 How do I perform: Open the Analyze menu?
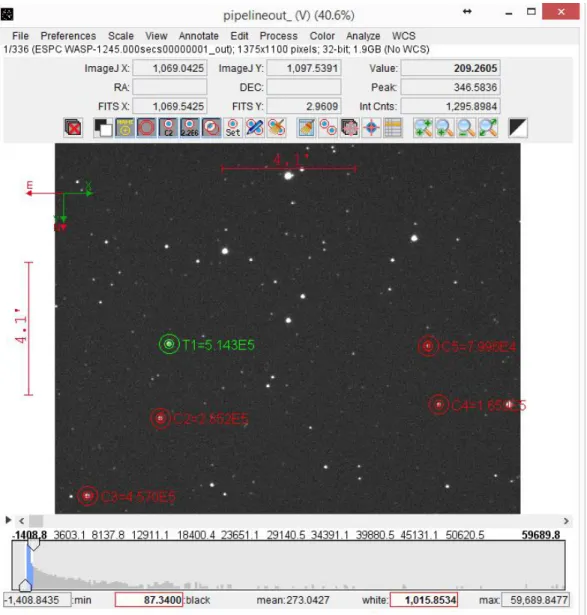coord(363,36)
